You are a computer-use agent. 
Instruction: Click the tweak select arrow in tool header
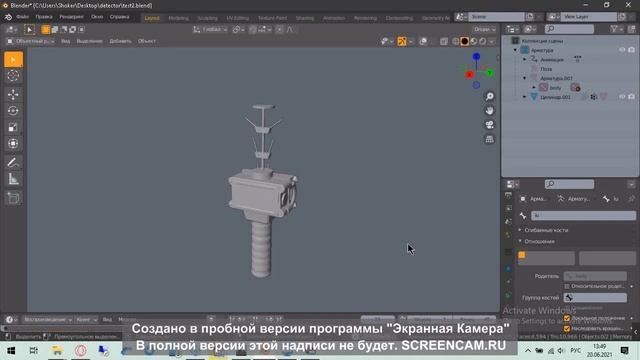tap(29, 29)
